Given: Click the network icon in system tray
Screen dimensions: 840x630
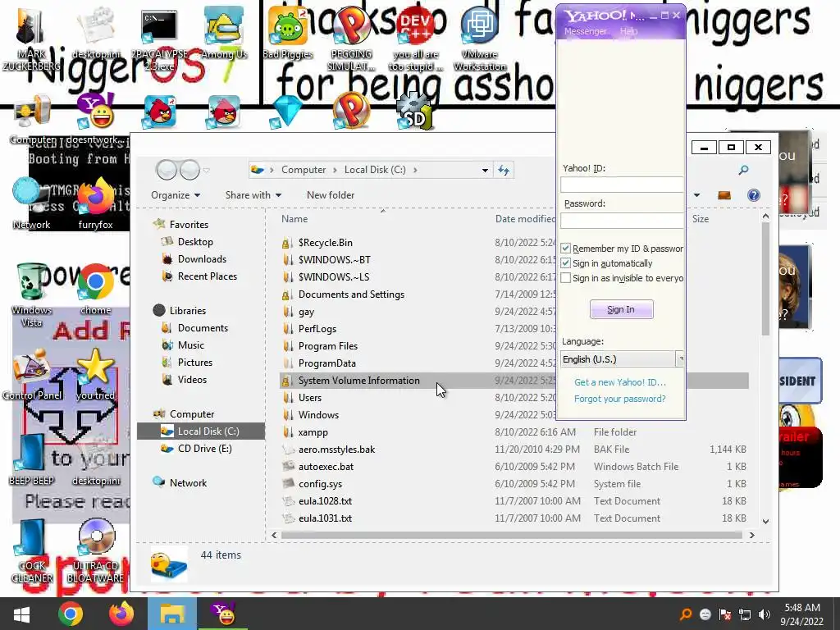Looking at the screenshot, I should pos(745,614).
